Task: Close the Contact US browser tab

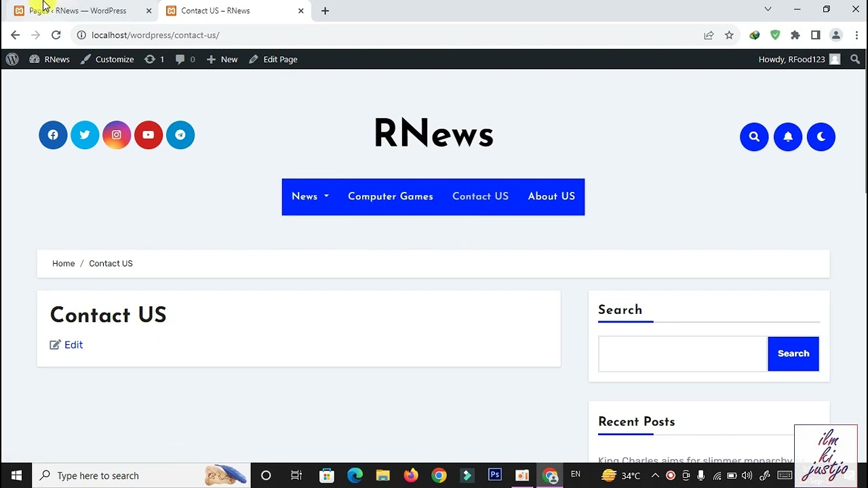Action: pyautogui.click(x=301, y=11)
